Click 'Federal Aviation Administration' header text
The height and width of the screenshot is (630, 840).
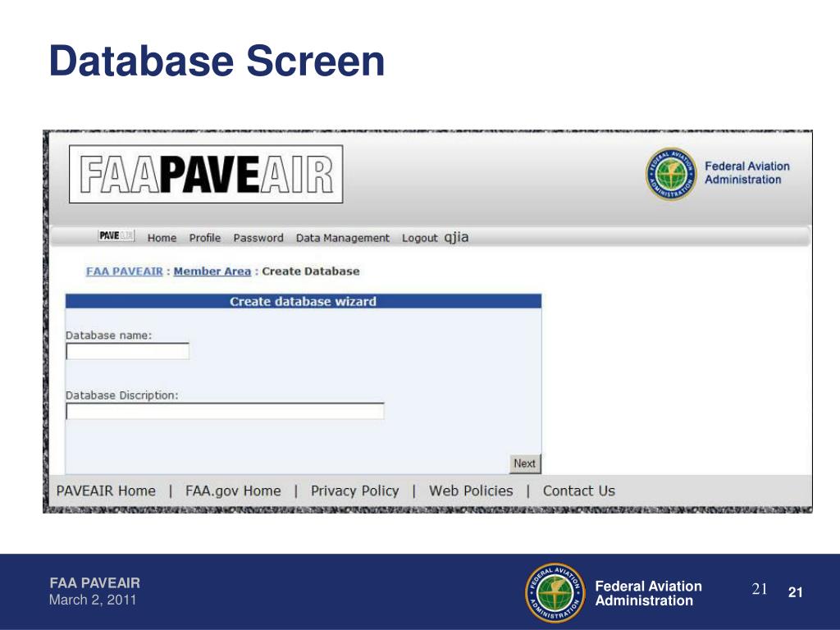click(747, 173)
